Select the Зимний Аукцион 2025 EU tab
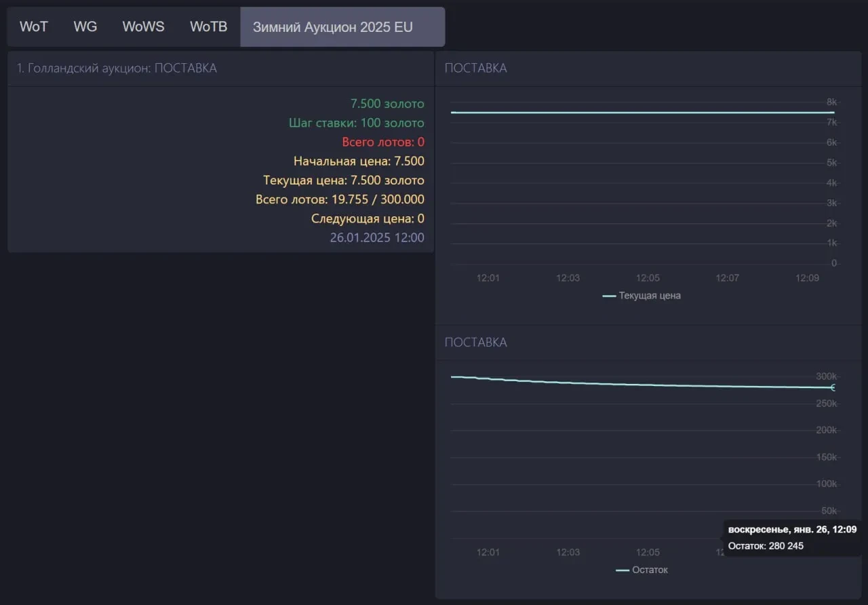 click(x=332, y=27)
